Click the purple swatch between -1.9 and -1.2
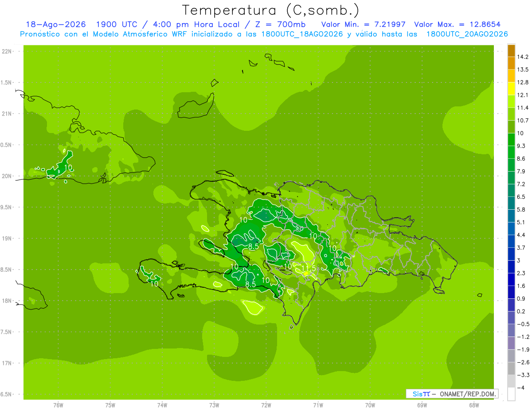 coord(511,343)
